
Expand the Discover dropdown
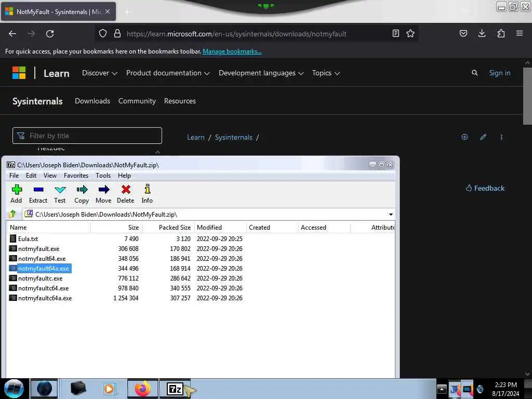click(x=99, y=73)
